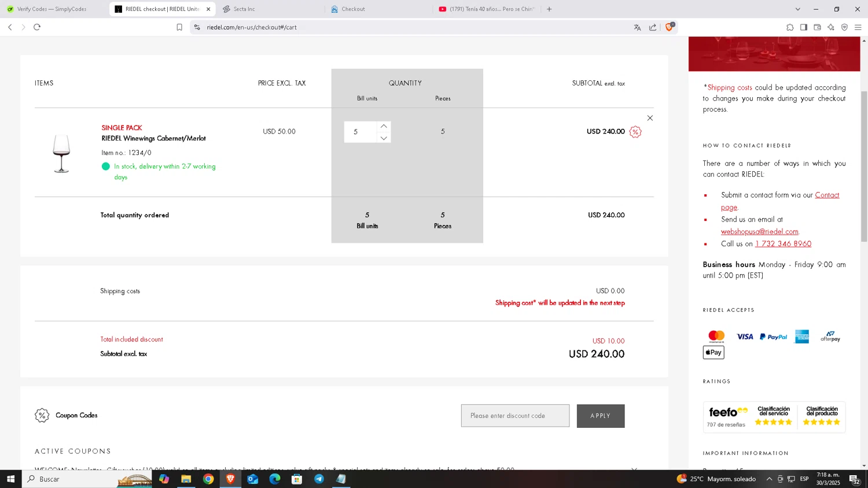Image resolution: width=868 pixels, height=488 pixels.
Task: Click the afterpay payment logo
Action: point(830,337)
